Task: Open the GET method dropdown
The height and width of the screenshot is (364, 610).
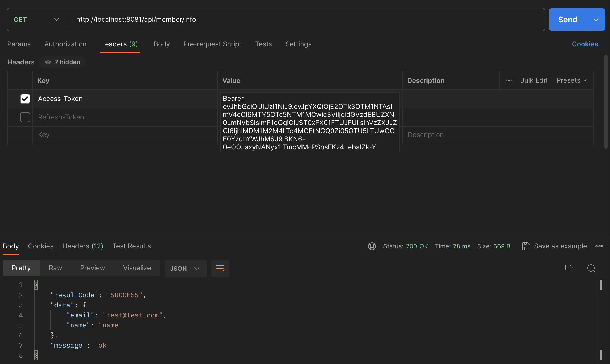Action: pyautogui.click(x=36, y=20)
